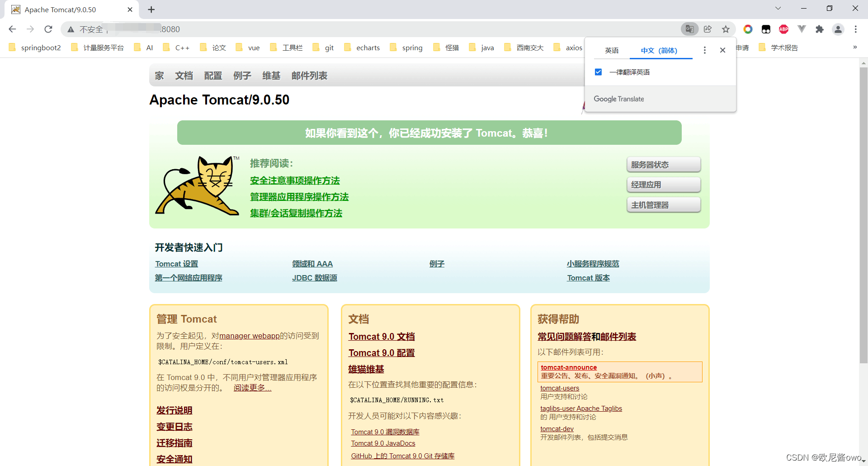Click the Tomcat cat logo image
Screen dimensions: 868x466
point(197,185)
